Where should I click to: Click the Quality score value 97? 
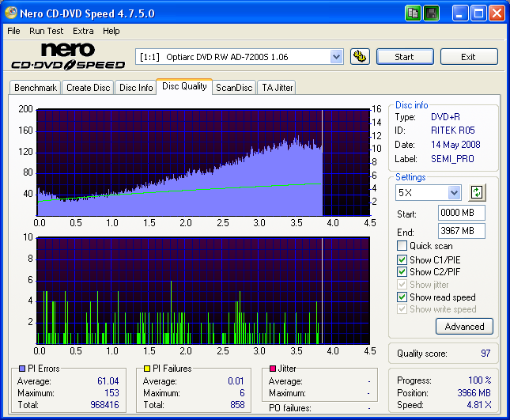(485, 354)
